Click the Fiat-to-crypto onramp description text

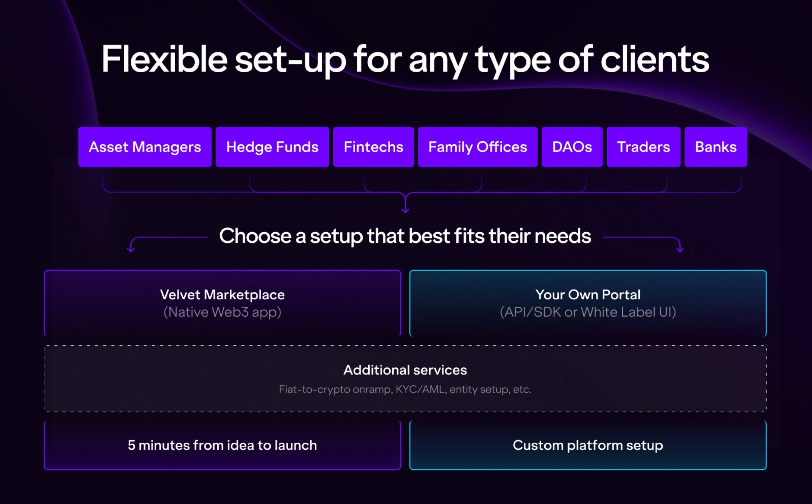405,389
